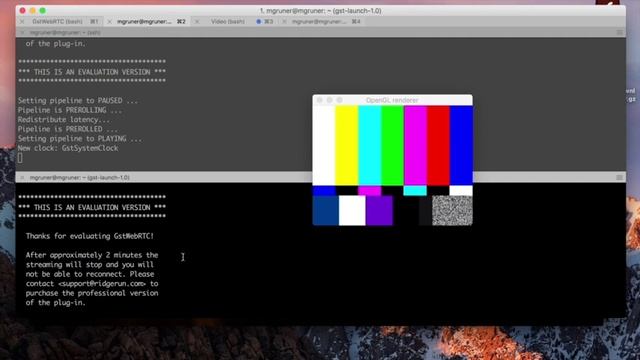Image resolution: width=640 pixels, height=360 pixels.
Task: Click 'After approximately 2 minutes the' line
Action: [92, 255]
